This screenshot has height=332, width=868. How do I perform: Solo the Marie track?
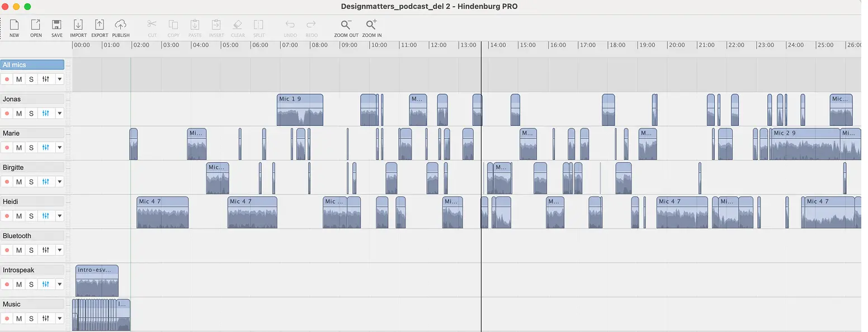[x=31, y=148]
